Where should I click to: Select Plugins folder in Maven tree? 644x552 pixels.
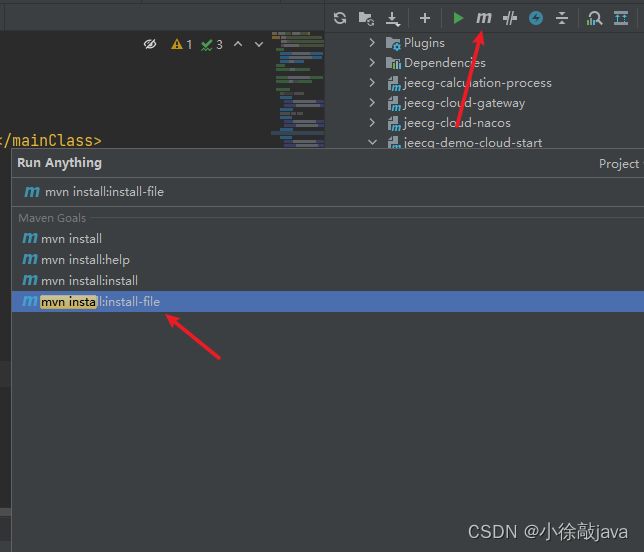[x=415, y=43]
